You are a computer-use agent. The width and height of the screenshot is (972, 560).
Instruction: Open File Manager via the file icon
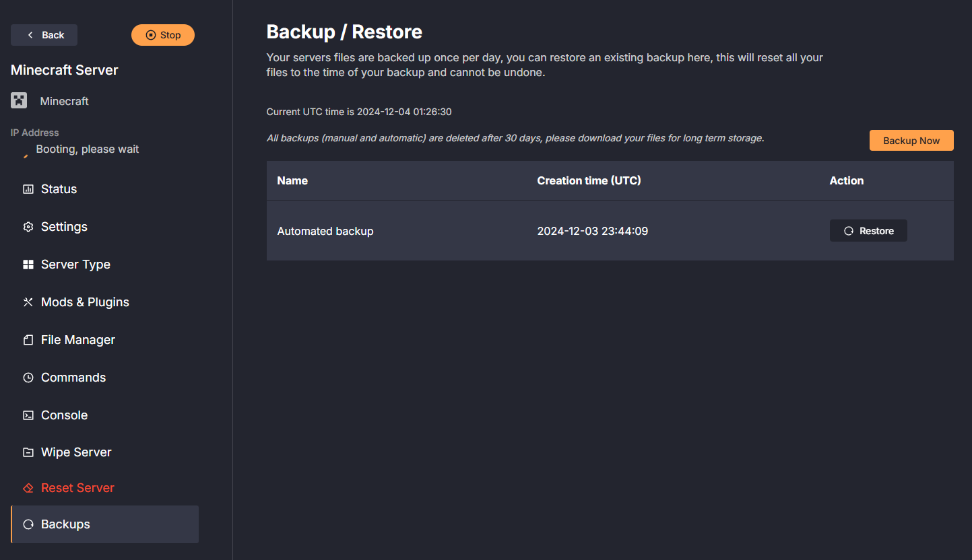tap(28, 339)
